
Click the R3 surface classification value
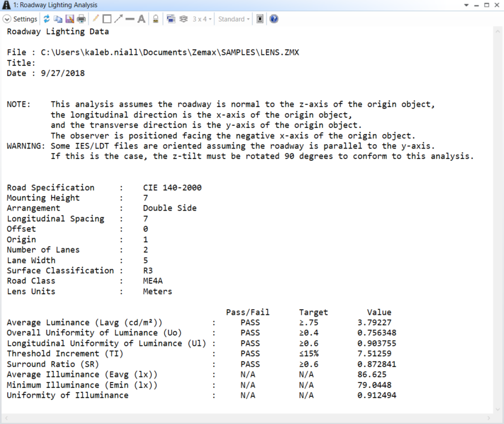pos(148,270)
